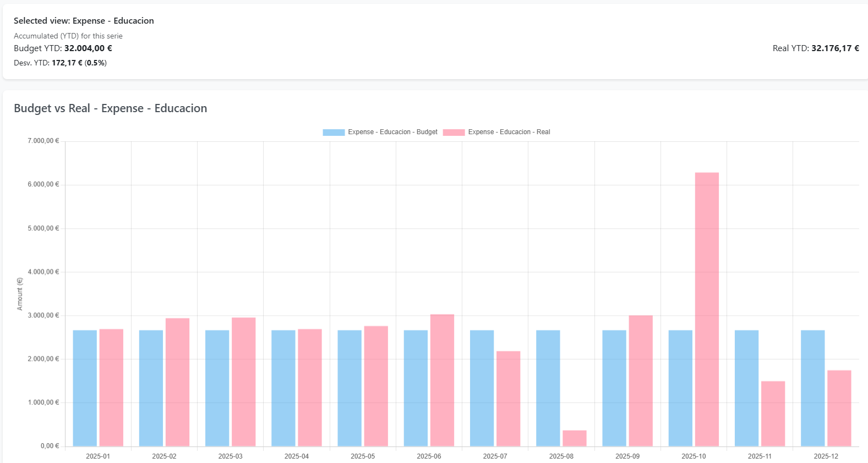Click the Real YTD value '32.176,17 €'

point(835,48)
